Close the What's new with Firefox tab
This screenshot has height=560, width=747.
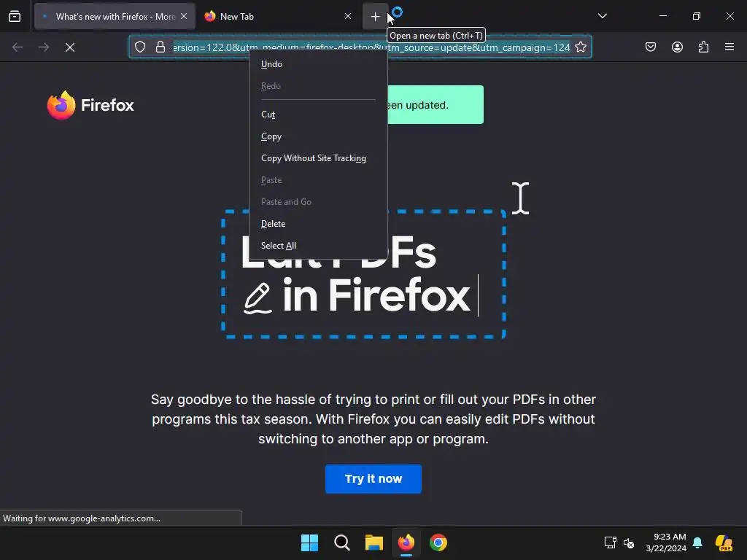184,16
